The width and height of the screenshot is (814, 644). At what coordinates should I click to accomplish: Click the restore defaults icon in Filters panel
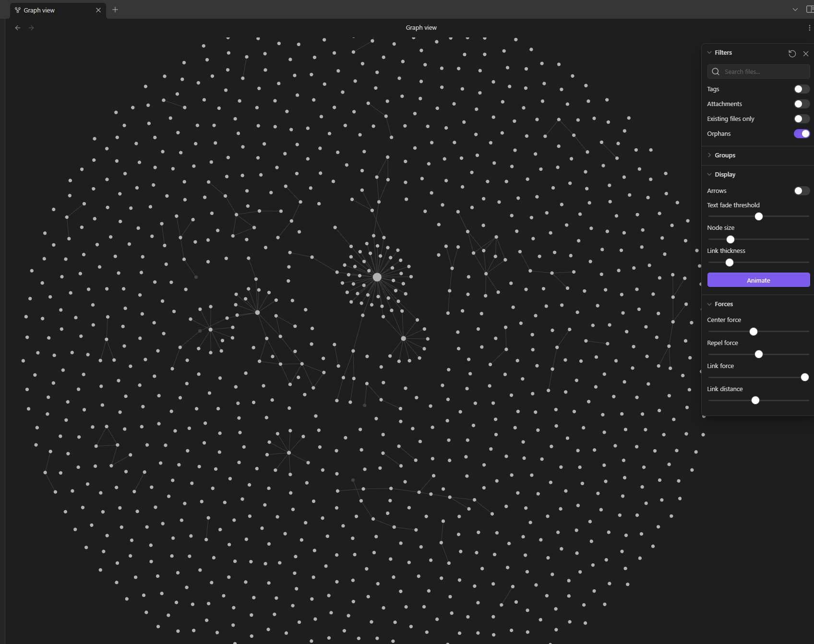(792, 53)
